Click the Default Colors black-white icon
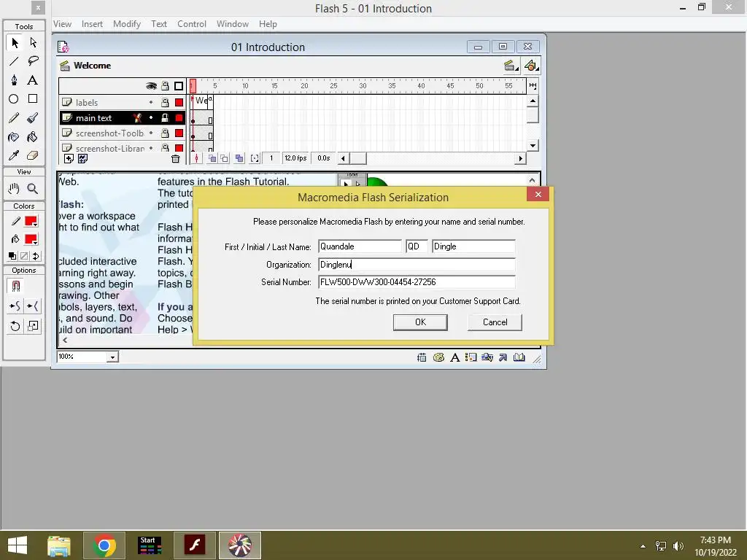Screen dimensions: 747x560 [x=12, y=256]
